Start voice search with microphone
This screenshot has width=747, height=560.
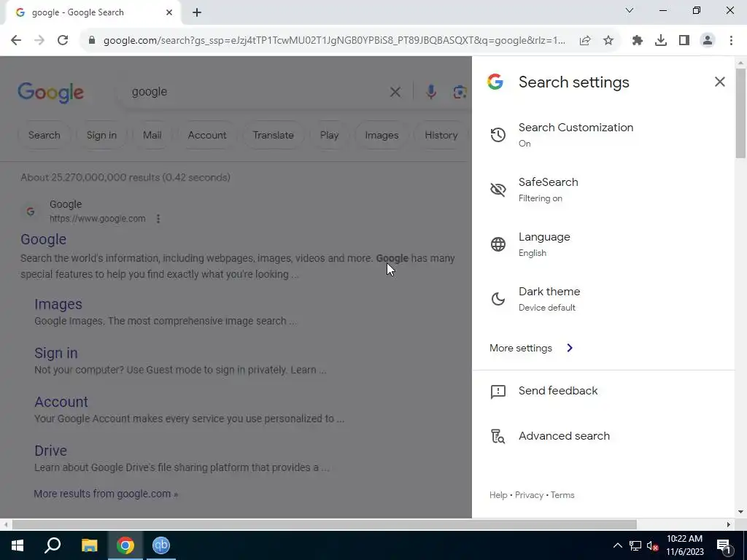coord(430,92)
